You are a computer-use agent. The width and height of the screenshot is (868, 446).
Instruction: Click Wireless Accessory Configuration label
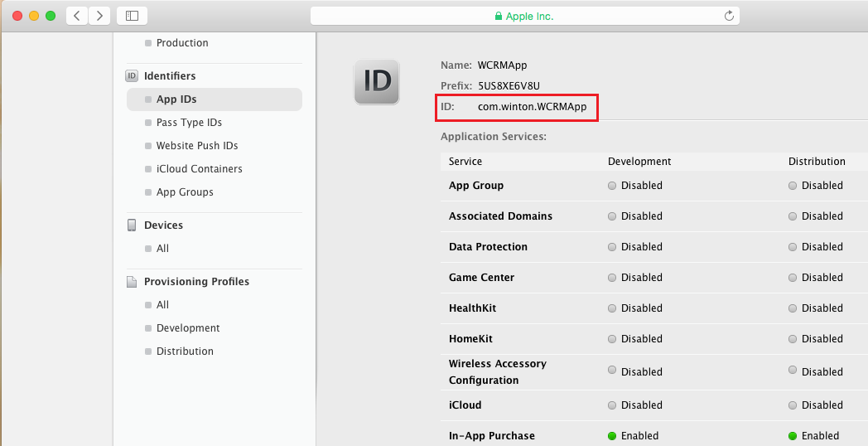497,371
